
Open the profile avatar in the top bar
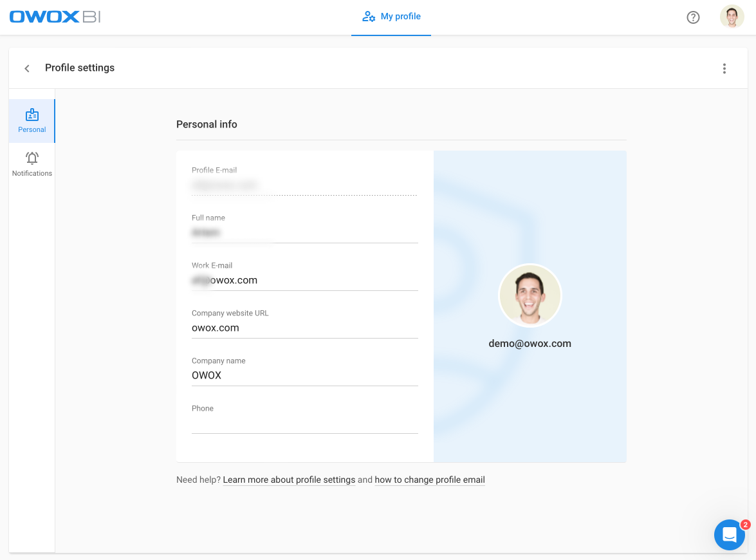(x=732, y=17)
